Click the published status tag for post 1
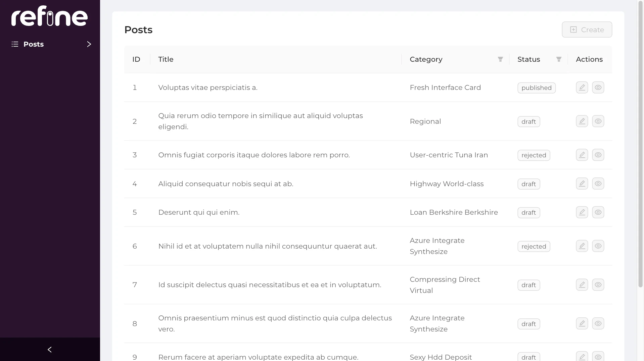This screenshot has width=644, height=361. (536, 88)
